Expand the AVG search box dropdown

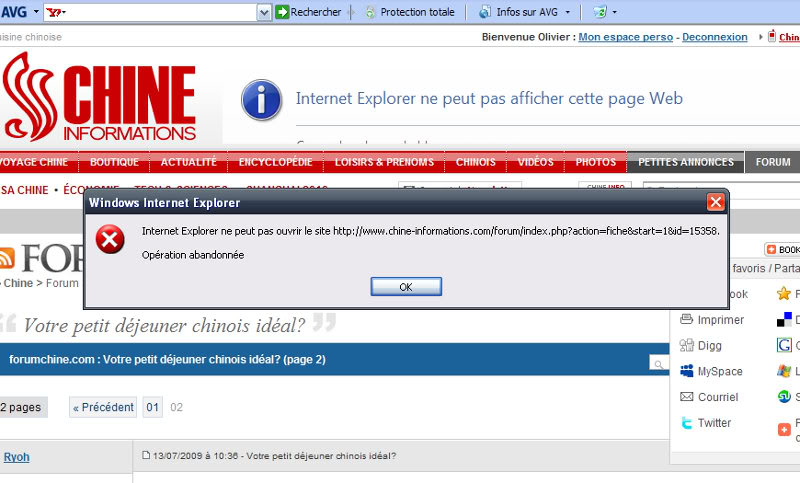[x=264, y=12]
